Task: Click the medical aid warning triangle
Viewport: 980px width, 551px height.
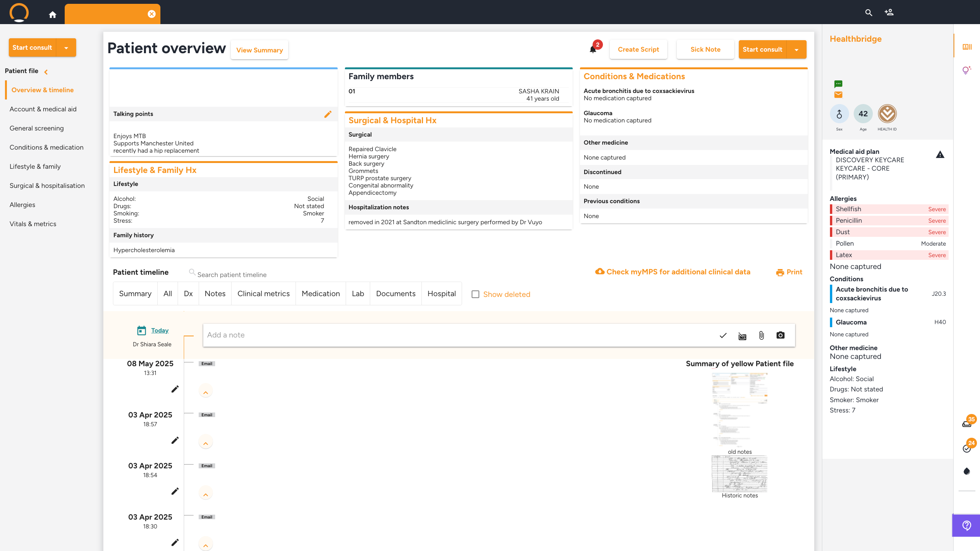Action: [x=940, y=155]
